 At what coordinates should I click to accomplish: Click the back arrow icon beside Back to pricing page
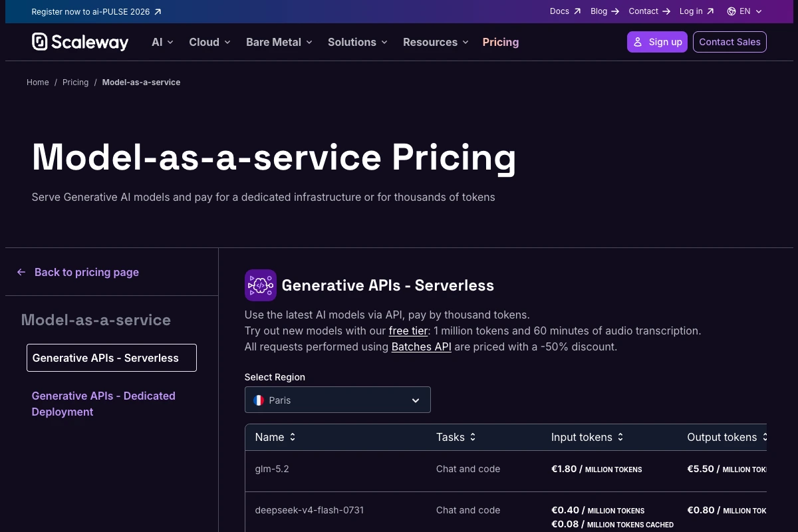click(21, 272)
